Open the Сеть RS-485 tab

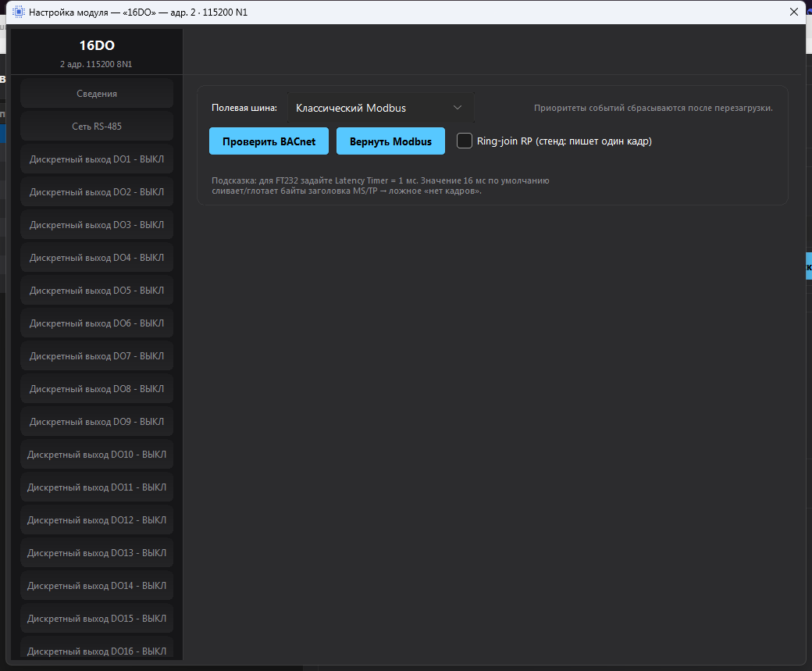pyautogui.click(x=97, y=127)
